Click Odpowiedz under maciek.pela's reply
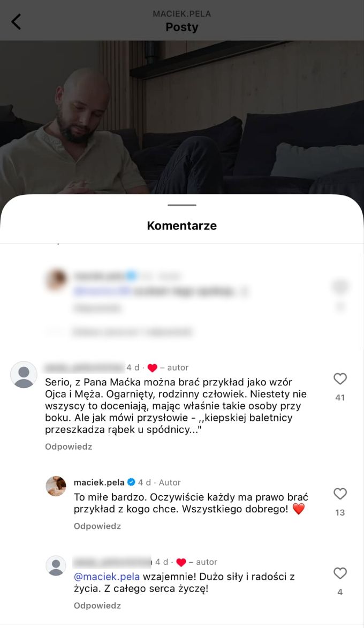This screenshot has width=364, height=628. point(97,526)
